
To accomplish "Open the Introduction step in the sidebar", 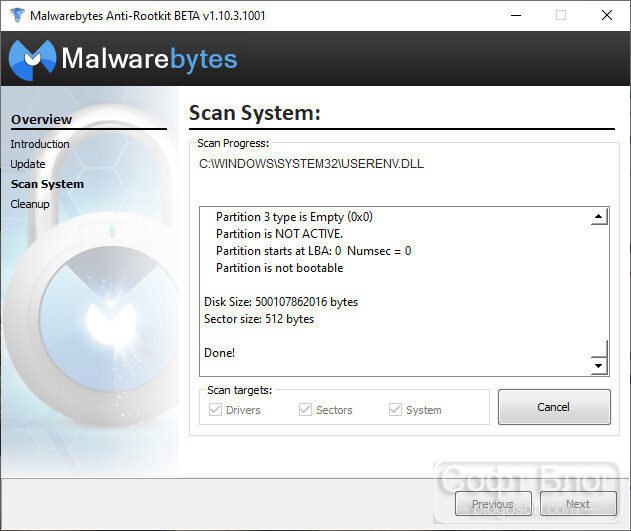I will pos(40,144).
